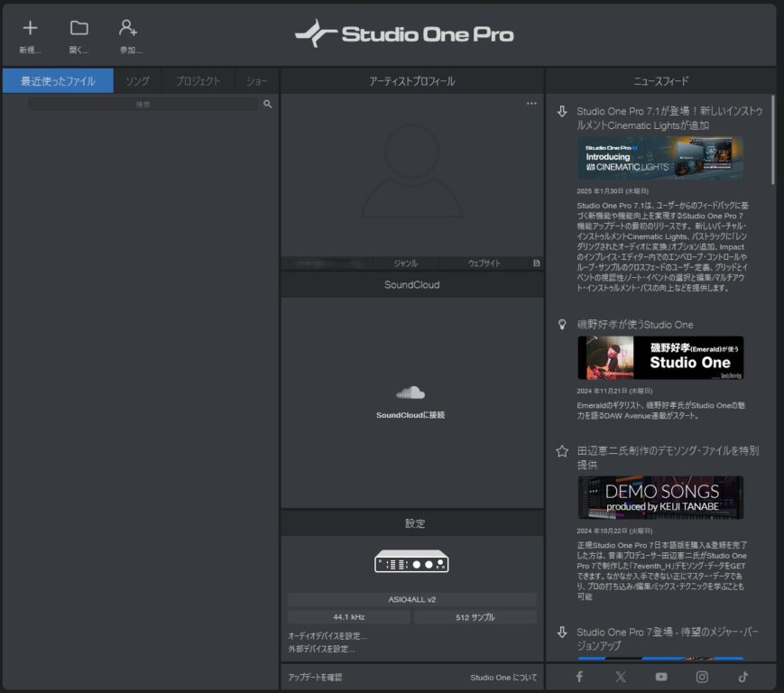Viewport: 784px width, 693px height.
Task: Switch to the ソング tab
Action: [x=137, y=81]
